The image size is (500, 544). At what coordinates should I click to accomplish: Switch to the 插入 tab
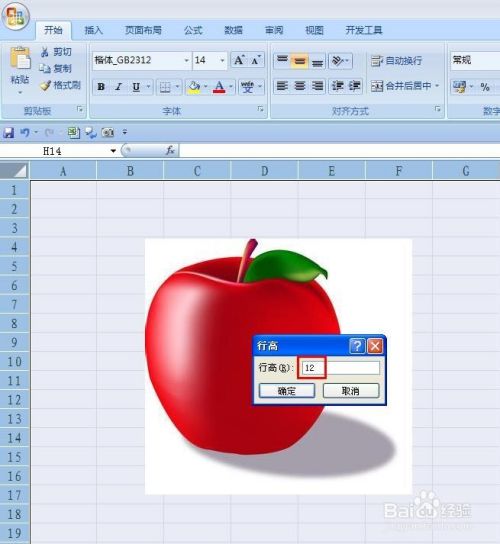pos(94,30)
